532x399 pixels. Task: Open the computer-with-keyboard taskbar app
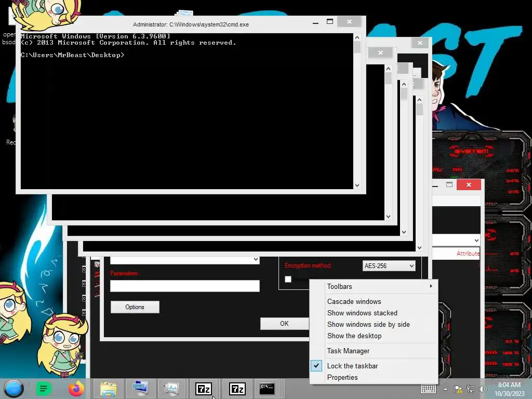click(x=140, y=389)
